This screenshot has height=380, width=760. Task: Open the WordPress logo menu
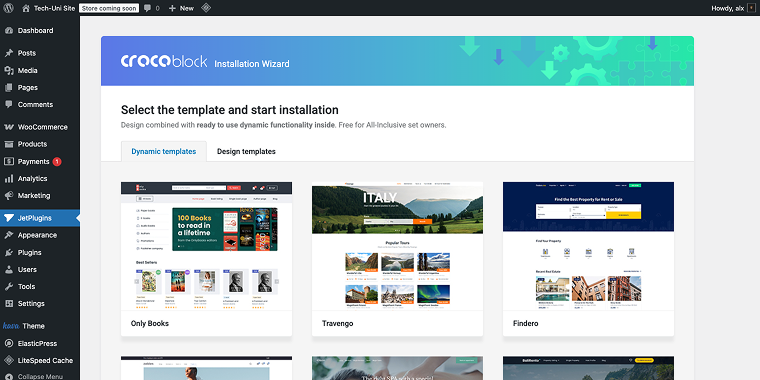point(8,8)
